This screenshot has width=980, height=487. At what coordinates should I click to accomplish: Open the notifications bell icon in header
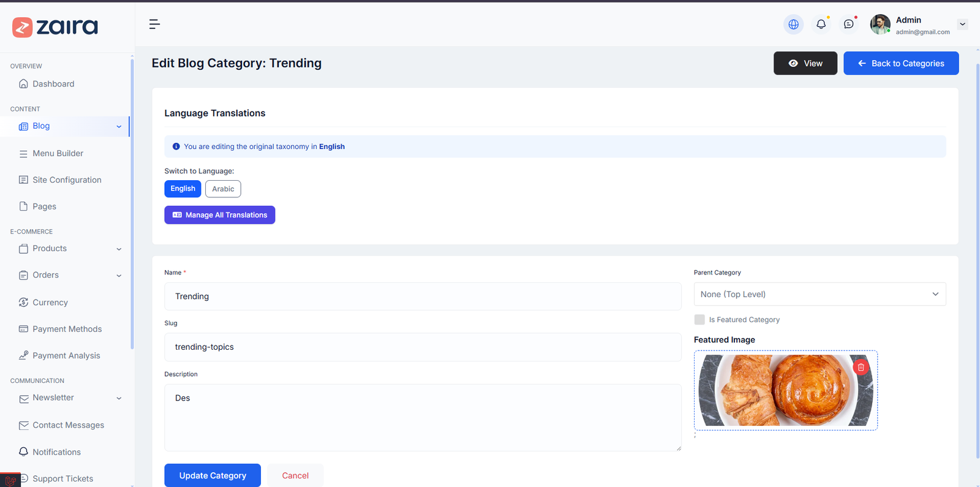click(x=821, y=25)
